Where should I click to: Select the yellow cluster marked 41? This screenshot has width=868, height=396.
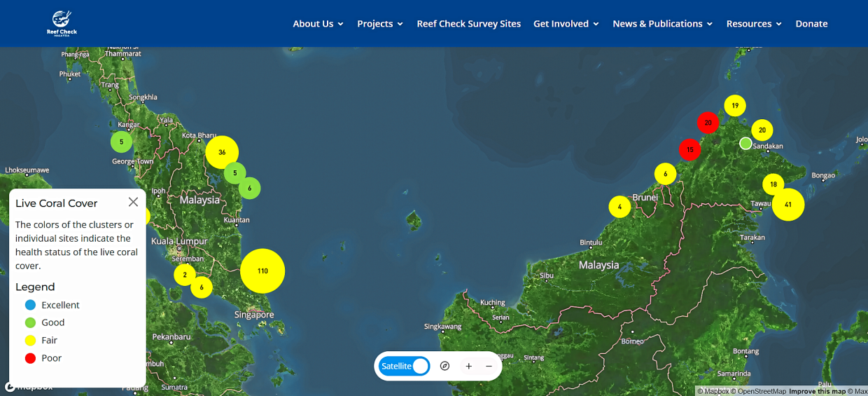[788, 205]
